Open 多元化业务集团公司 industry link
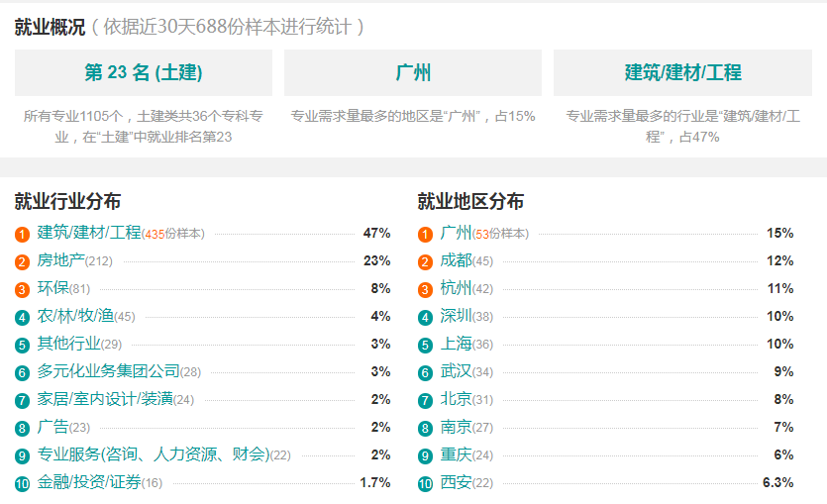Viewport: 827px width, 504px height. (108, 371)
